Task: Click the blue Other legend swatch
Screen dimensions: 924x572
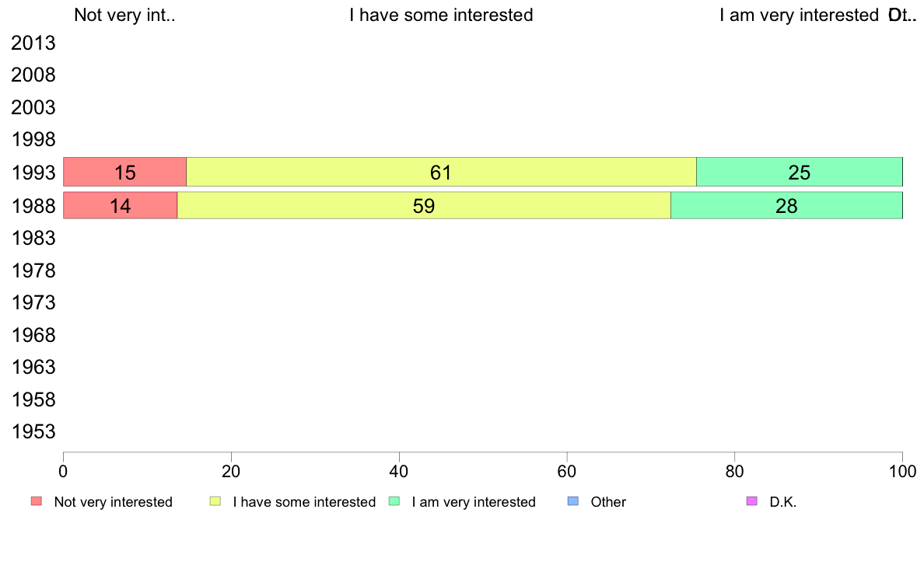Action: pos(572,501)
